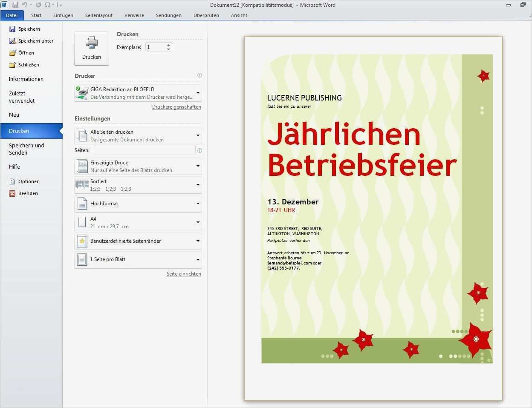532x408 pixels.
Task: Switch to the Sendungen ribbon tab
Action: pos(168,15)
